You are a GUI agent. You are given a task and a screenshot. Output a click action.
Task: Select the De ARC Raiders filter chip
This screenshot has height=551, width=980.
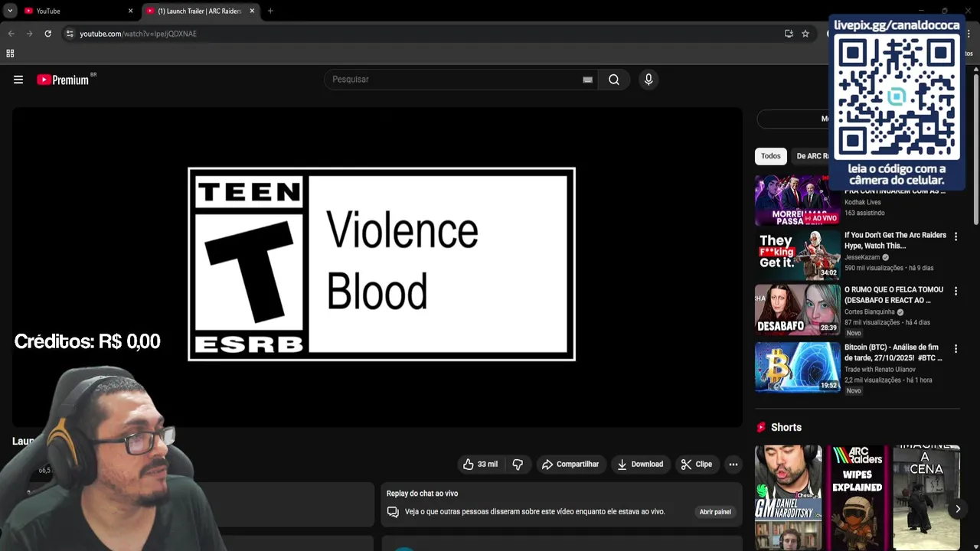tap(812, 156)
